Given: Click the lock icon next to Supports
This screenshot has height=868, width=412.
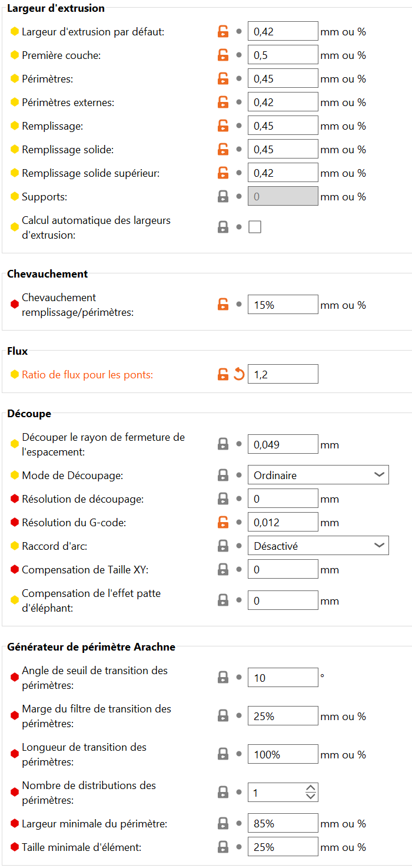Looking at the screenshot, I should (223, 197).
